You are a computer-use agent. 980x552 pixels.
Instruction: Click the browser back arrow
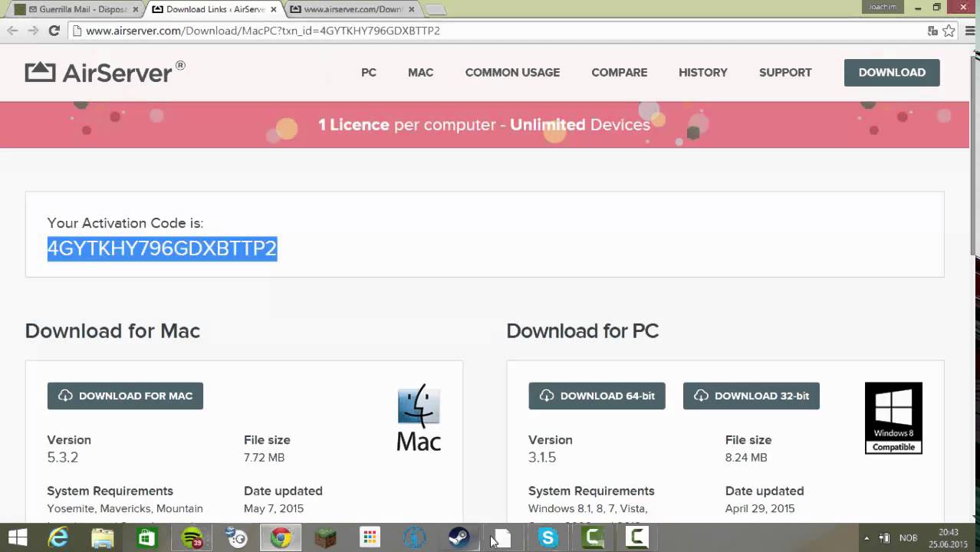tap(12, 31)
